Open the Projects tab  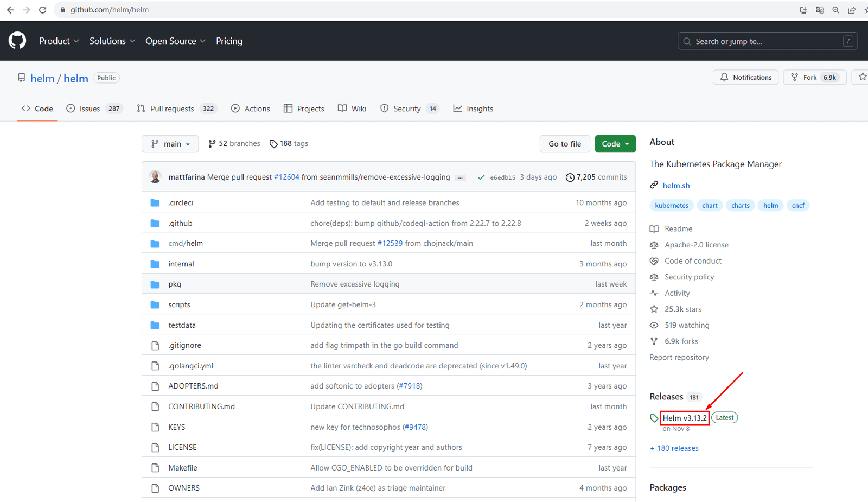coord(304,109)
